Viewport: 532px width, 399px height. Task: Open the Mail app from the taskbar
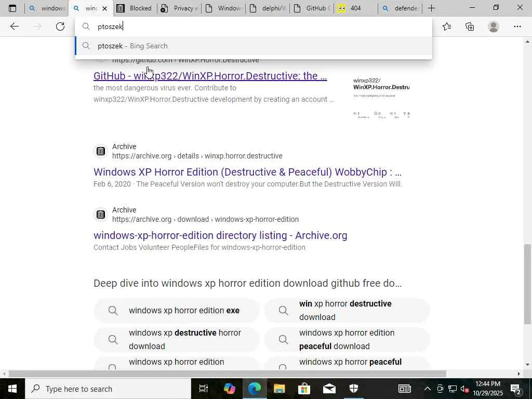329,389
